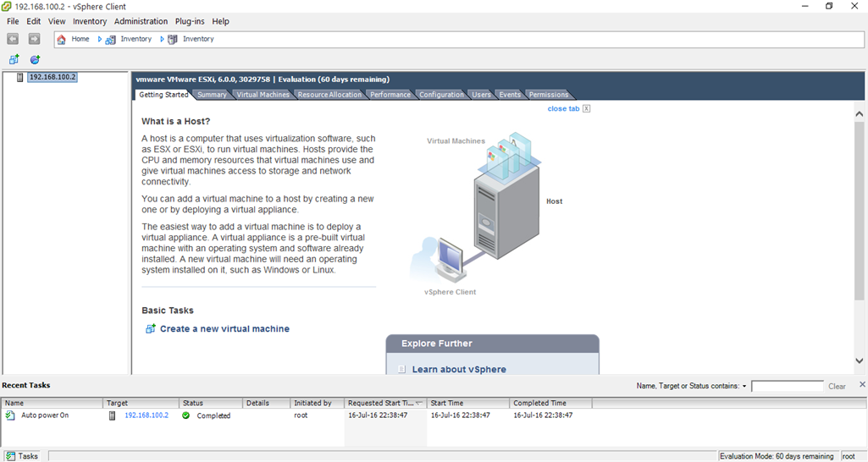
Task: Switch to the Users tab
Action: (481, 95)
